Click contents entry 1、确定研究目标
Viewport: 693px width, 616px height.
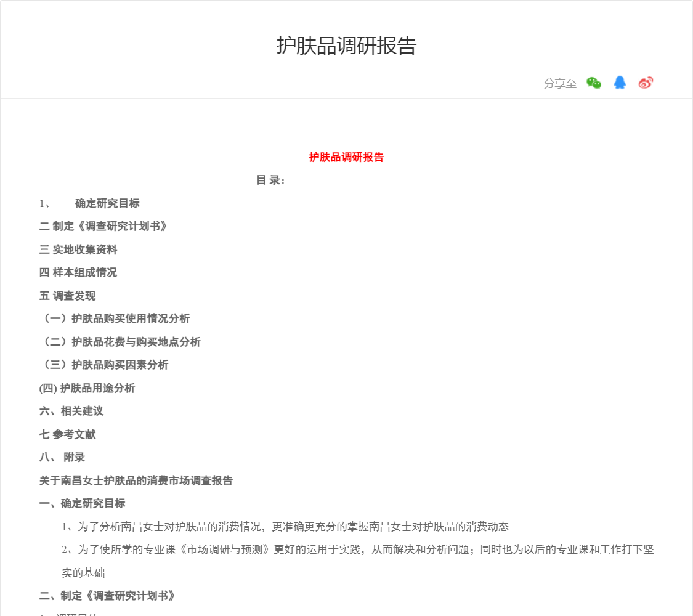[107, 203]
